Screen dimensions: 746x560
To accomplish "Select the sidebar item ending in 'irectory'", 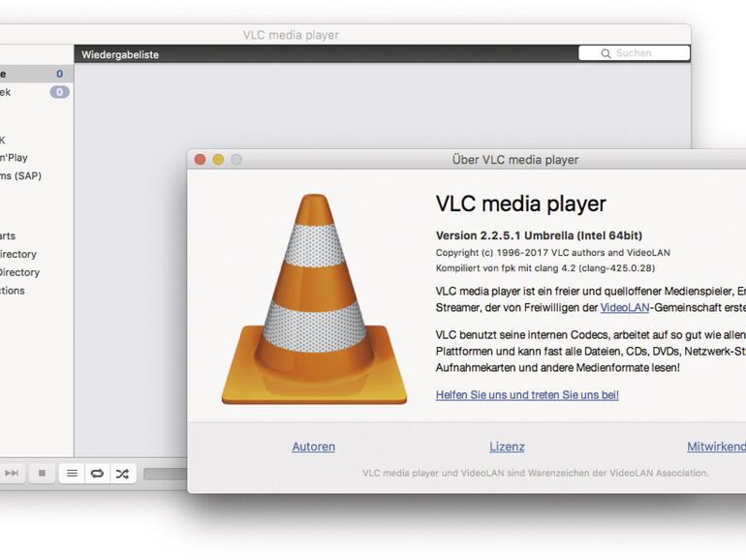I will point(18,254).
